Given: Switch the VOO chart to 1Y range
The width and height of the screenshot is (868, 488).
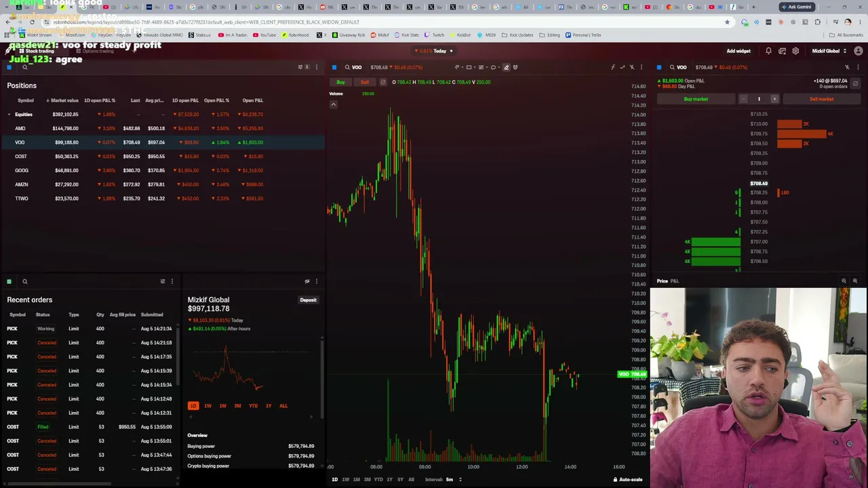Looking at the screenshot, I should tap(389, 480).
